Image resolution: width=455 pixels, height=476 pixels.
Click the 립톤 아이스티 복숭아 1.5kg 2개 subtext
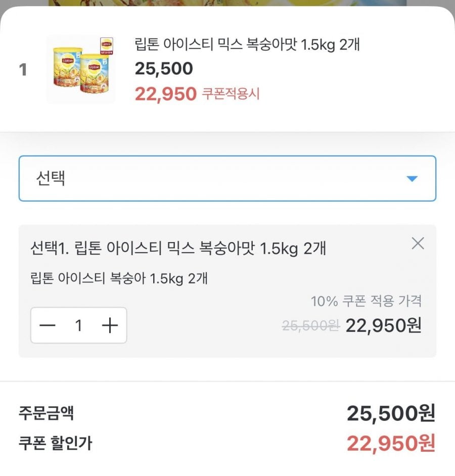[x=119, y=278]
